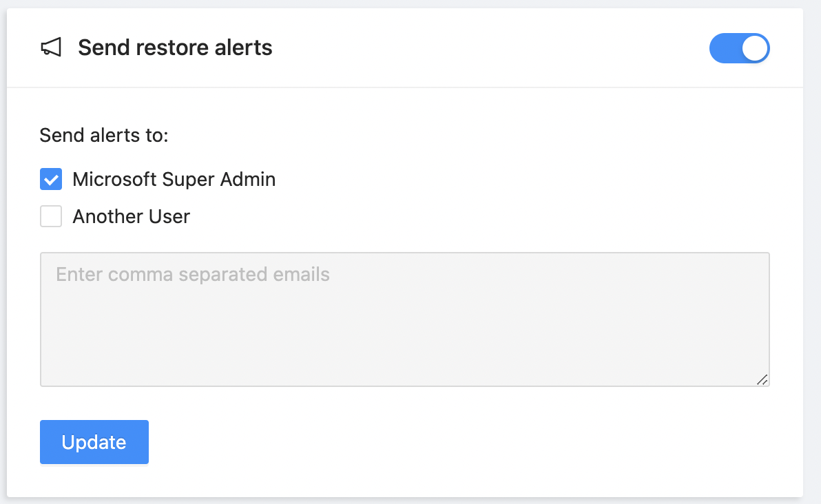Uncheck the Microsoft Super Admin checkbox
Viewport: 821px width, 504px height.
click(51, 180)
